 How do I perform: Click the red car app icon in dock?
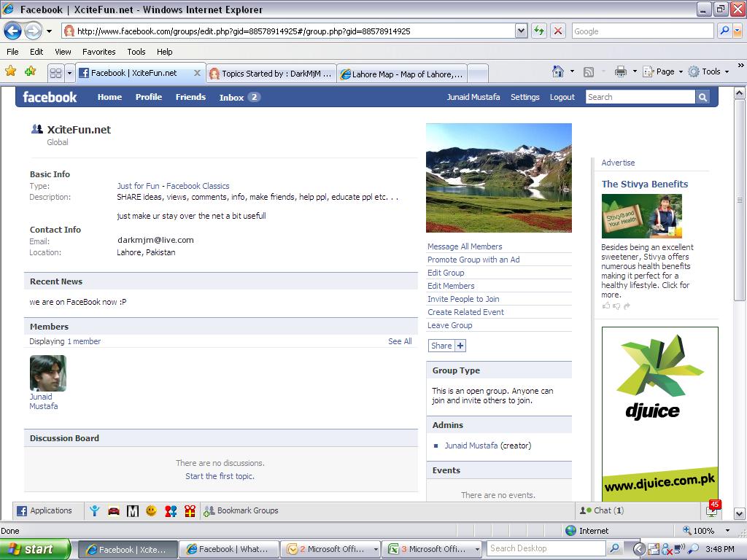(x=113, y=511)
